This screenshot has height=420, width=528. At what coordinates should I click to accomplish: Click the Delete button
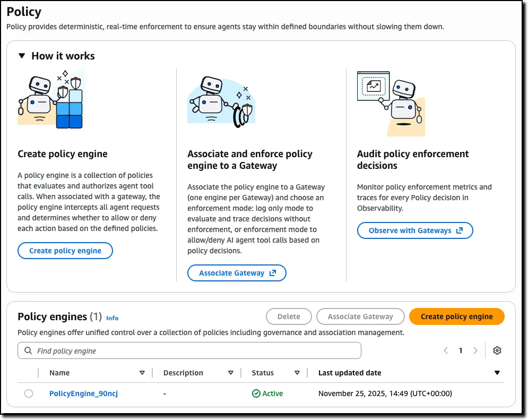pos(289,316)
